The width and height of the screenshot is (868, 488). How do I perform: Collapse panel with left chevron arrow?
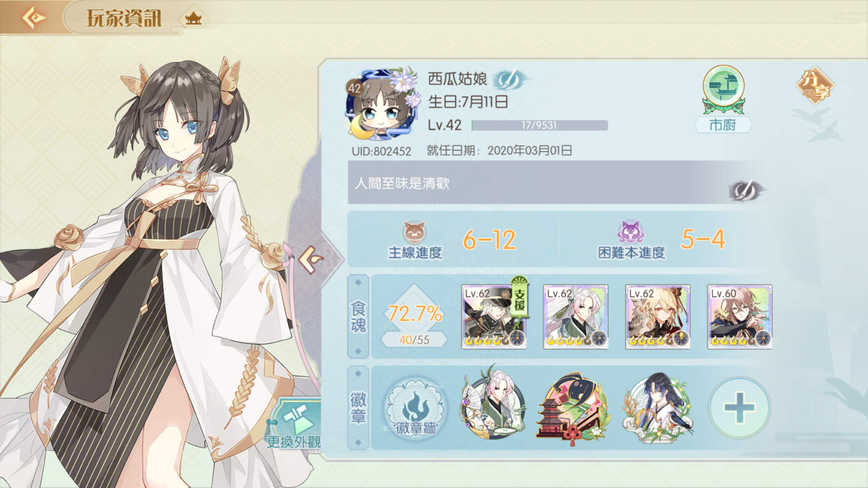tap(312, 259)
